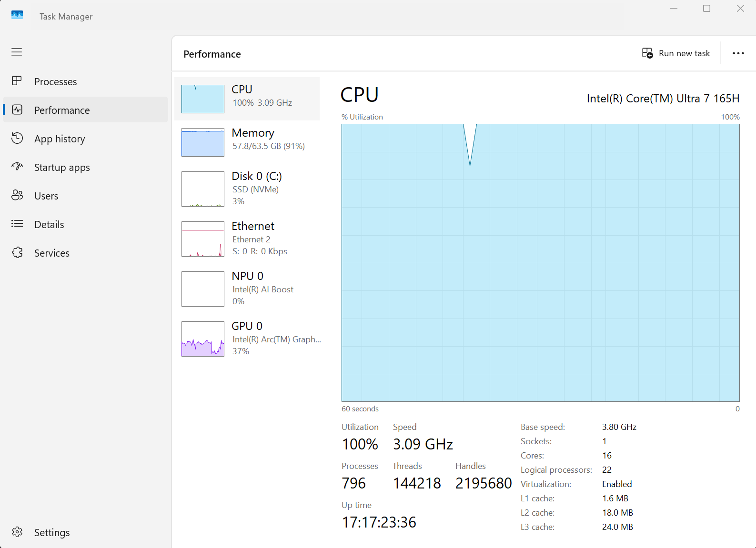Click the App history clock icon
Image resolution: width=756 pixels, height=548 pixels.
tap(17, 138)
